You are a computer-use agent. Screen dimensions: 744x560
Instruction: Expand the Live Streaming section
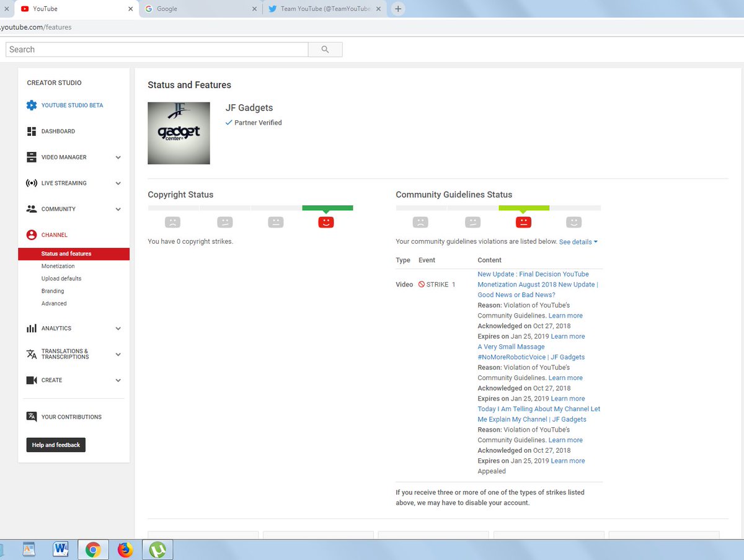[118, 184]
